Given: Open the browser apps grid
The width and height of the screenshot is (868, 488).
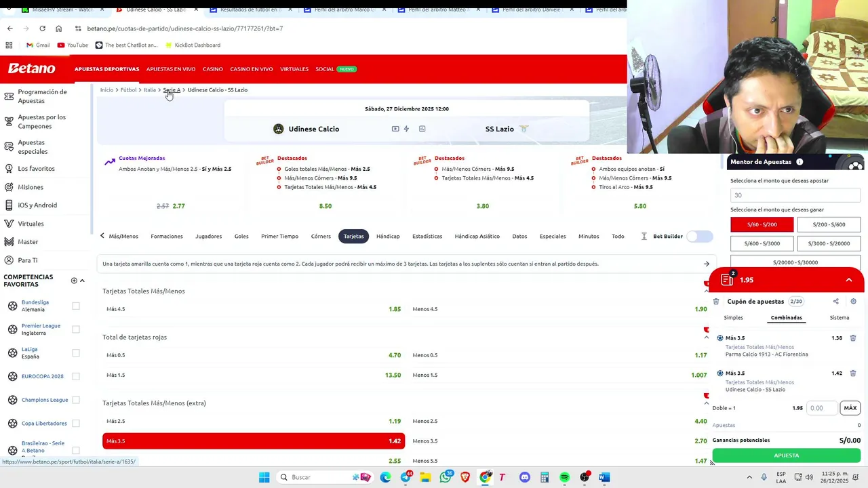Looking at the screenshot, I should click(x=9, y=45).
